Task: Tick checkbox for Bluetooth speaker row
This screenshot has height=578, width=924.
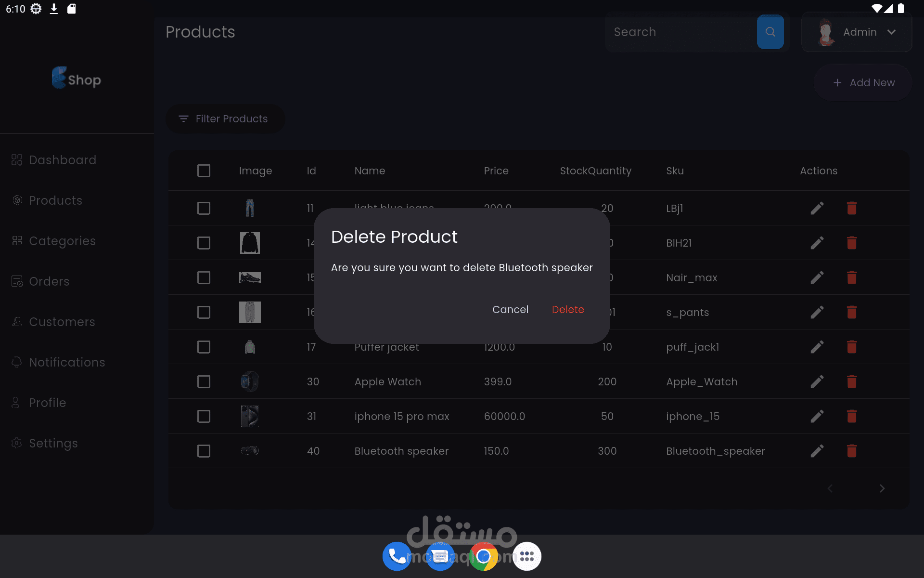Action: 204,451
